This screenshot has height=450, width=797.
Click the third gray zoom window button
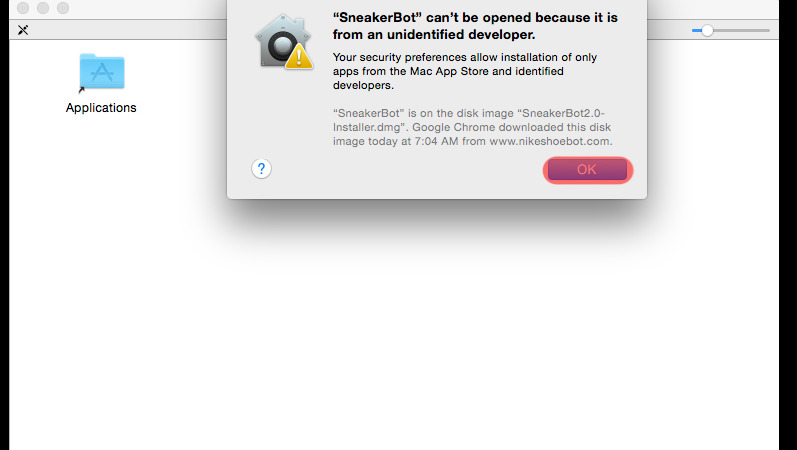pos(63,8)
